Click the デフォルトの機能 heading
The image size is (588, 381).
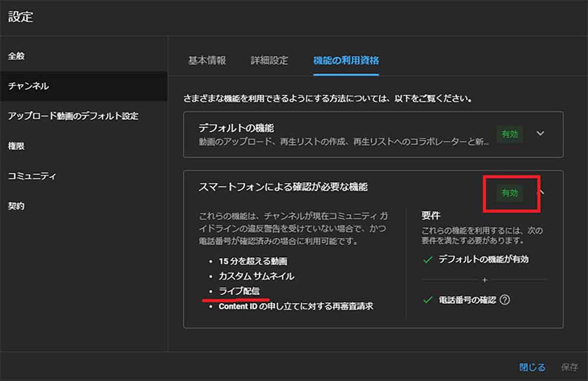[236, 128]
